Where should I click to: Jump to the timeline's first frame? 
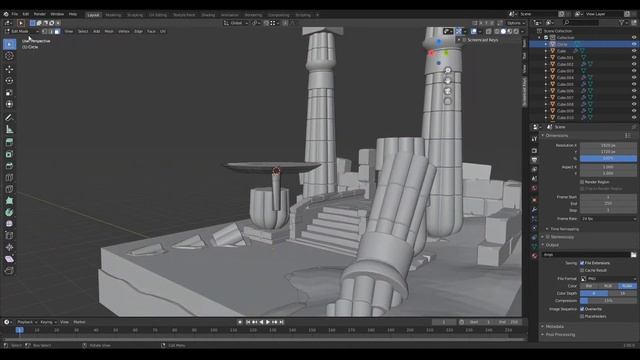248,322
